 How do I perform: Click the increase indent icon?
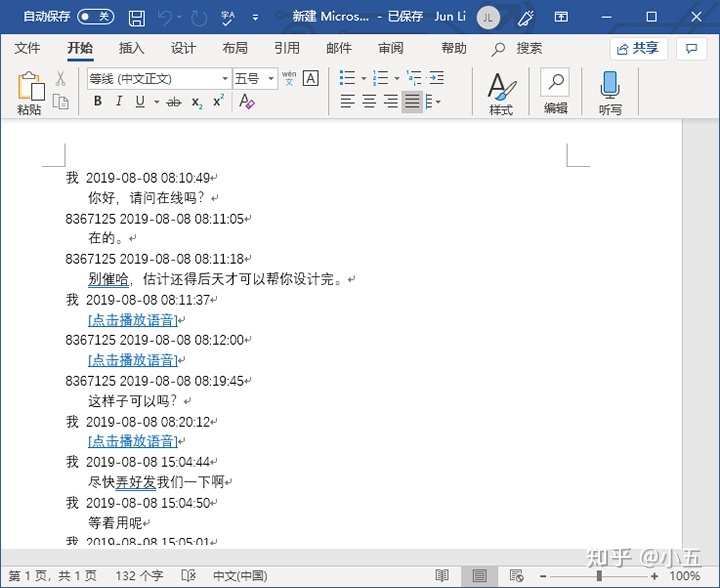[435, 78]
